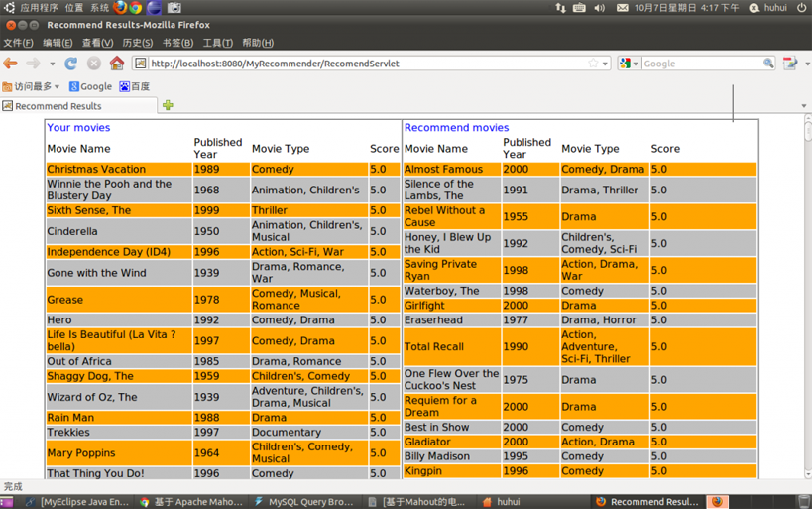Screen dimensions: 812x509
Task: Click the Firefox icon in the bottom-panel tray
Action: (x=717, y=501)
